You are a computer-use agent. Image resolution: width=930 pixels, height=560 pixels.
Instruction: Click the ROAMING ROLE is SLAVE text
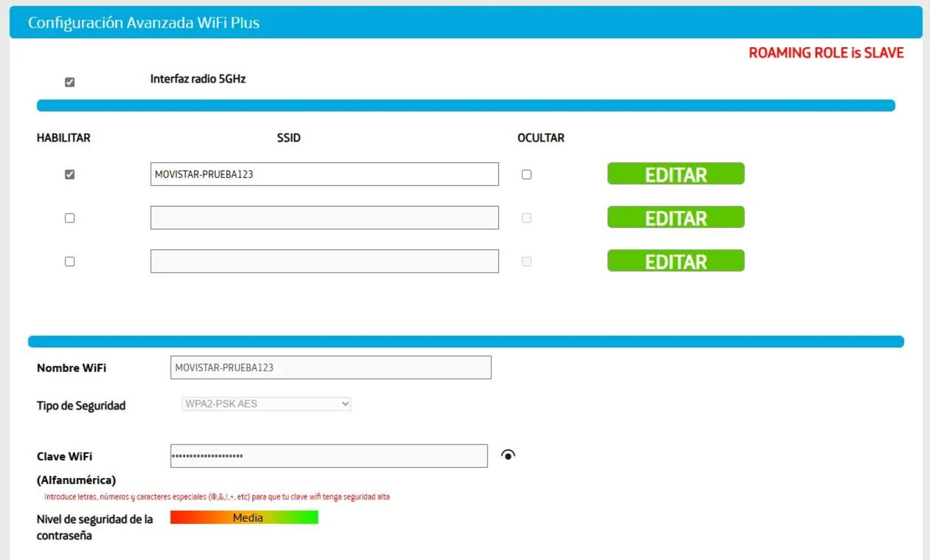click(x=826, y=53)
